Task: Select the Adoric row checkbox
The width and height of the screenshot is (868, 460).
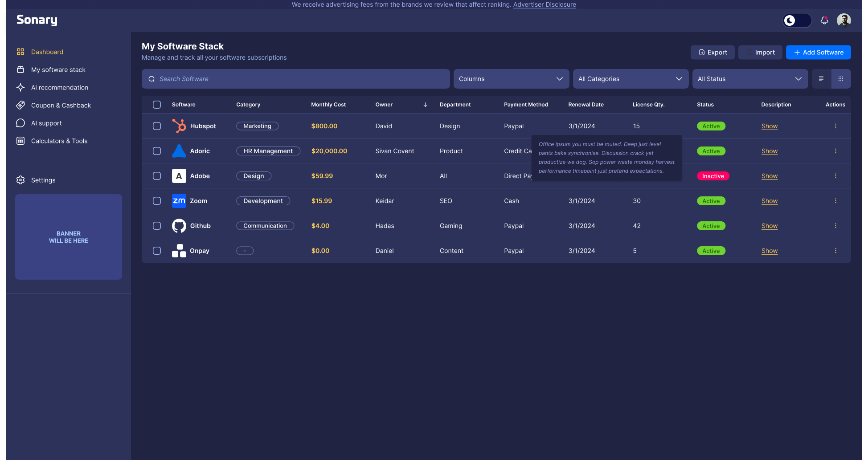Action: click(x=157, y=151)
